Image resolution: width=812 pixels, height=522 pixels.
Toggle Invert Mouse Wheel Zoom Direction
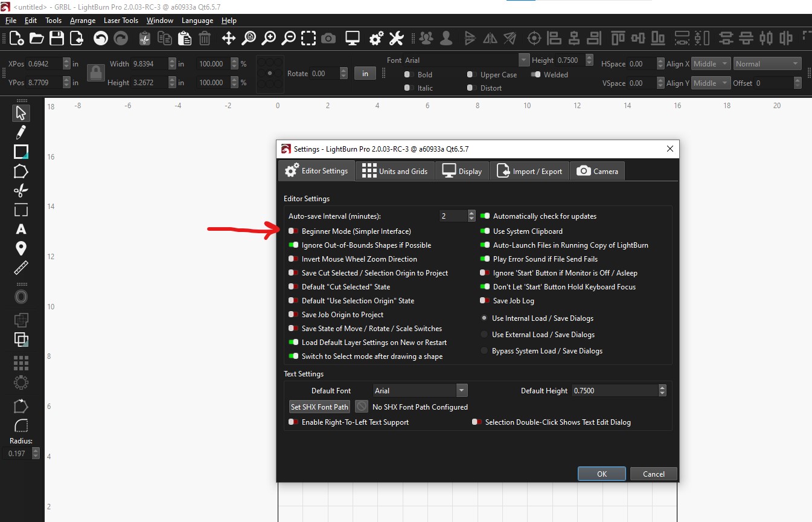pos(293,259)
